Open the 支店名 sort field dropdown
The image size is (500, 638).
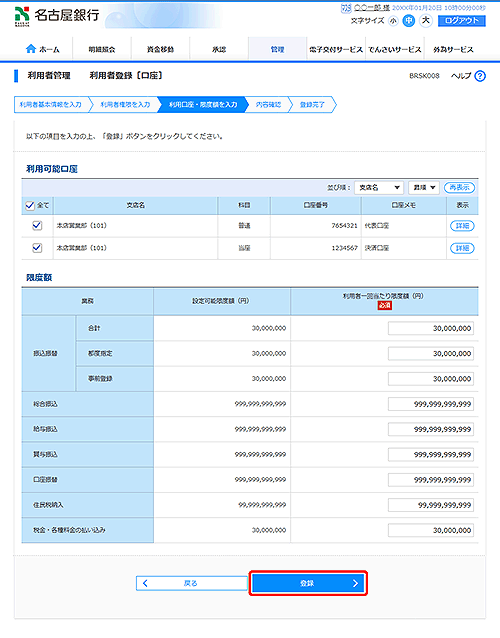click(379, 188)
